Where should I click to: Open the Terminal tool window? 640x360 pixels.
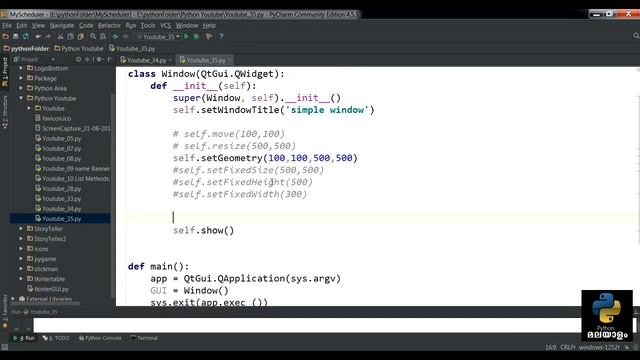pos(144,338)
